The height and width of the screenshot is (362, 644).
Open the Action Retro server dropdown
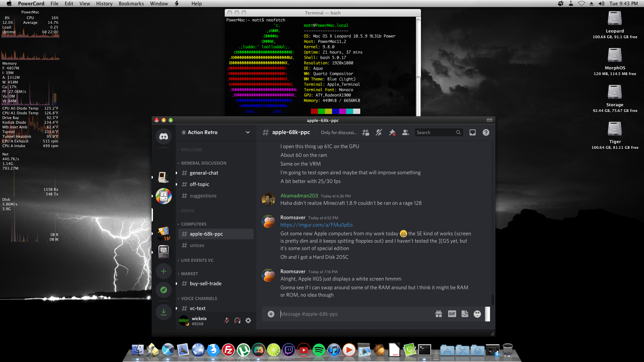pyautogui.click(x=248, y=132)
